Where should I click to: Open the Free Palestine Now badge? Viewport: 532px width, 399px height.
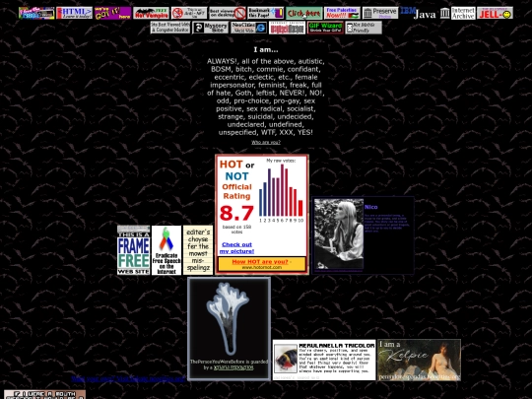click(x=342, y=13)
